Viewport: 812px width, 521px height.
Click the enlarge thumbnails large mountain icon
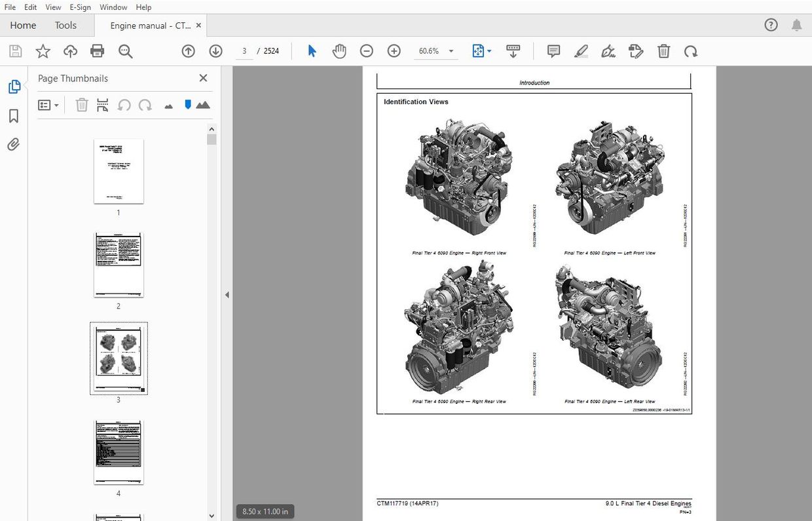click(x=203, y=105)
